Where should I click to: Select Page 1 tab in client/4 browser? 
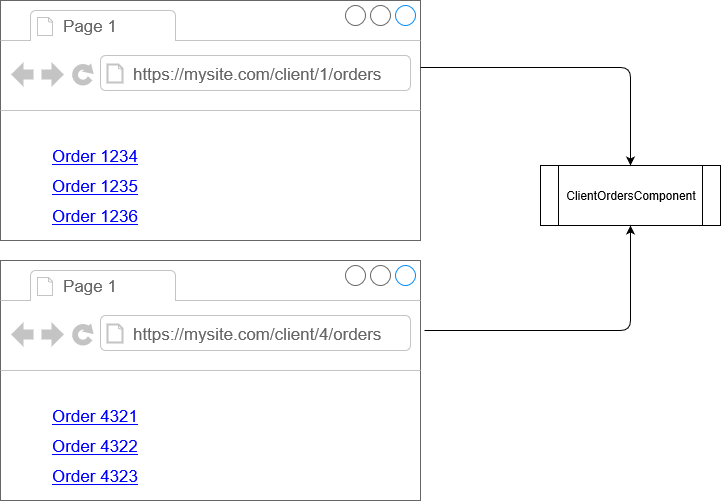103,286
